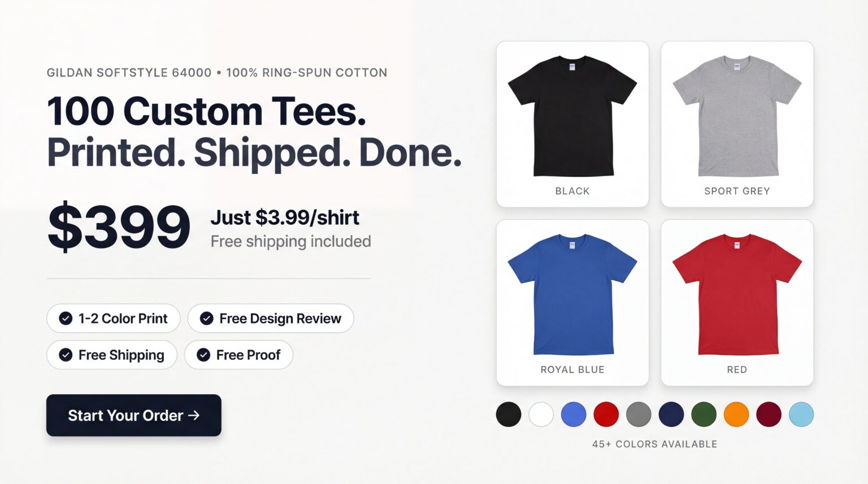Image resolution: width=868 pixels, height=484 pixels.
Task: Click the Free Proof checkmark icon
Action: tap(203, 355)
